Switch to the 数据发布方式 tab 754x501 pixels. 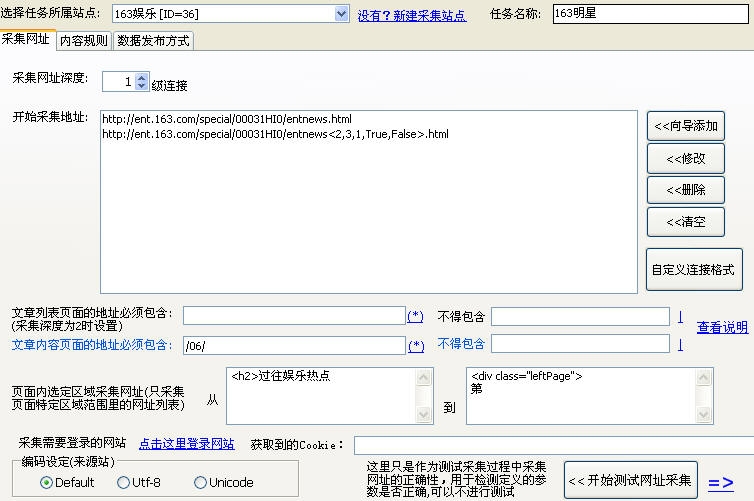(152, 40)
